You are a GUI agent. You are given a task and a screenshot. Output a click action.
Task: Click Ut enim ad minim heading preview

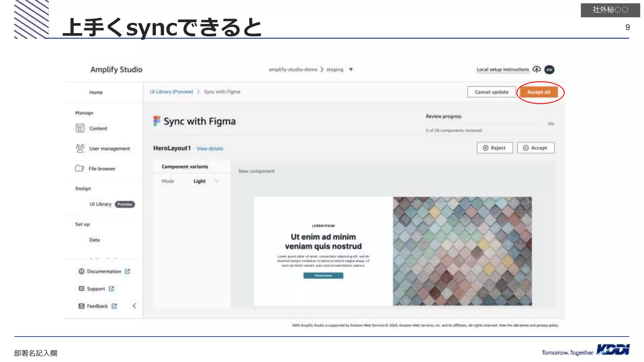(x=323, y=242)
